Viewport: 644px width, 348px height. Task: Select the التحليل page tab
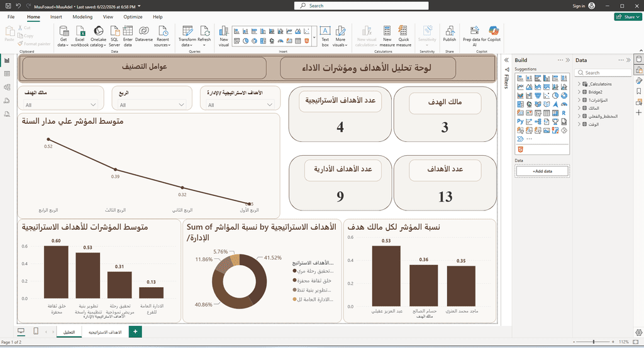[69, 332]
